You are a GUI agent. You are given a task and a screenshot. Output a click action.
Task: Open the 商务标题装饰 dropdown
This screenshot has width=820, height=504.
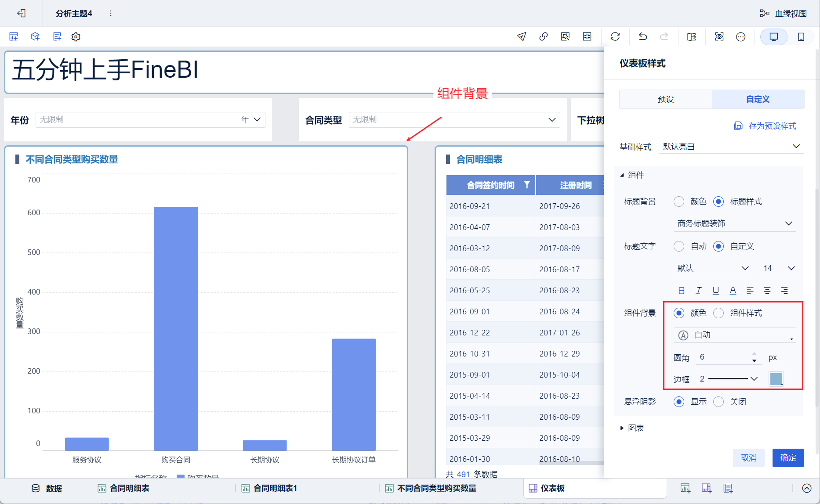pyautogui.click(x=735, y=223)
